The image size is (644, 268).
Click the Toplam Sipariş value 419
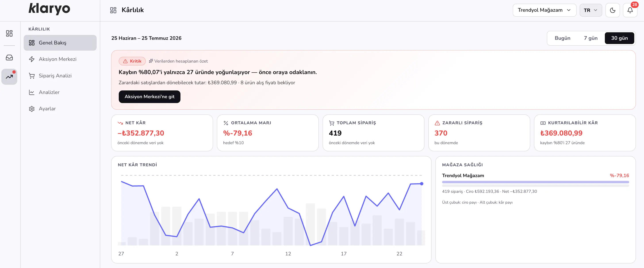coord(335,133)
